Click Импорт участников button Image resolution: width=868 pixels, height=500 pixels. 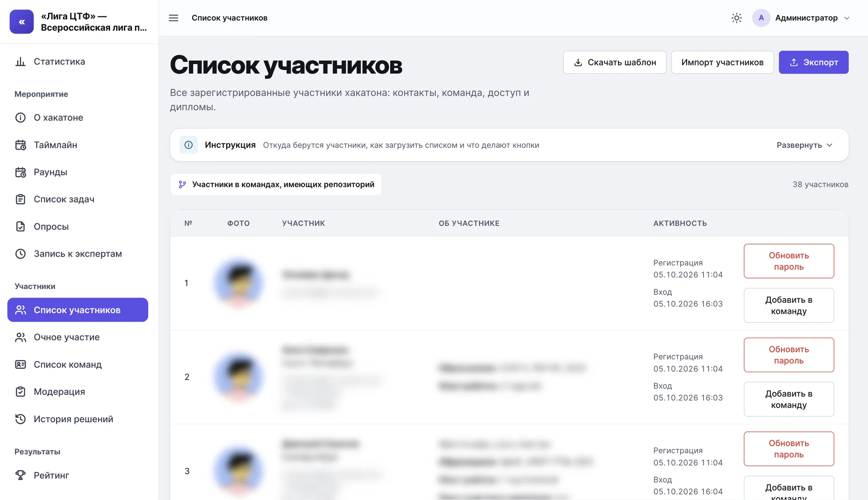point(722,62)
